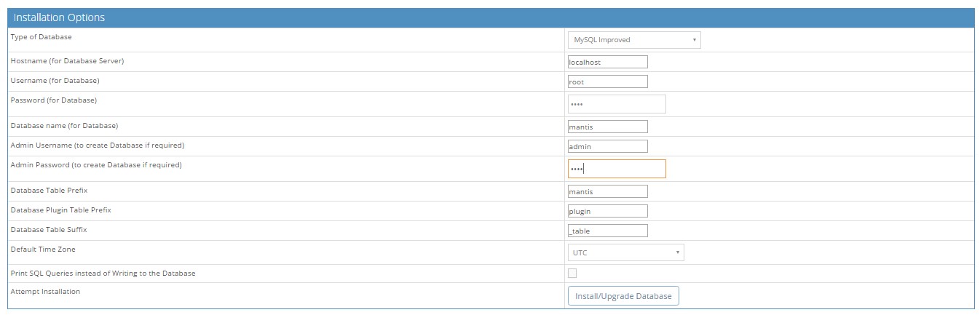
Task: Click the Database Table Prefix input field
Action: (x=607, y=192)
